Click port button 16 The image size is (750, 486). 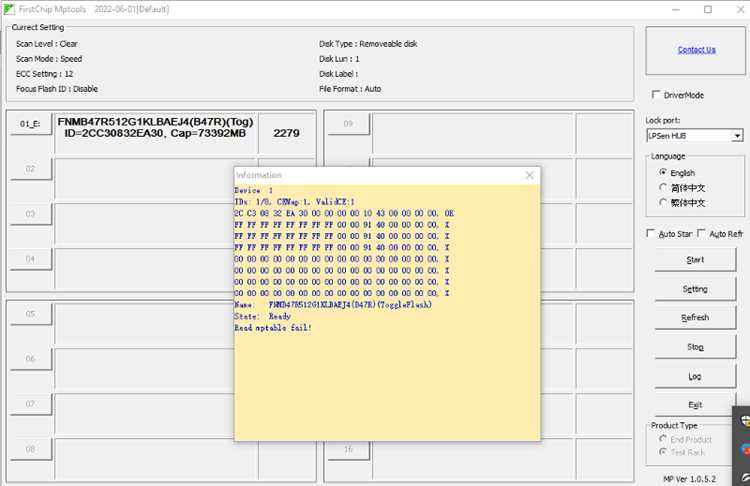tap(349, 450)
